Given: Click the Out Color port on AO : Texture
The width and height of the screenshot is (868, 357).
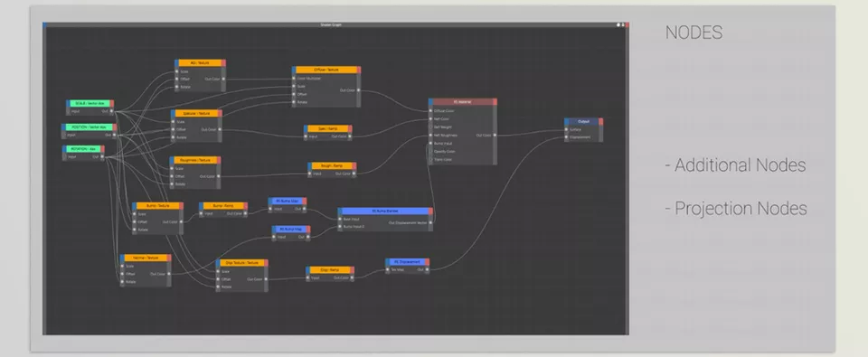Looking at the screenshot, I should coord(223,80).
